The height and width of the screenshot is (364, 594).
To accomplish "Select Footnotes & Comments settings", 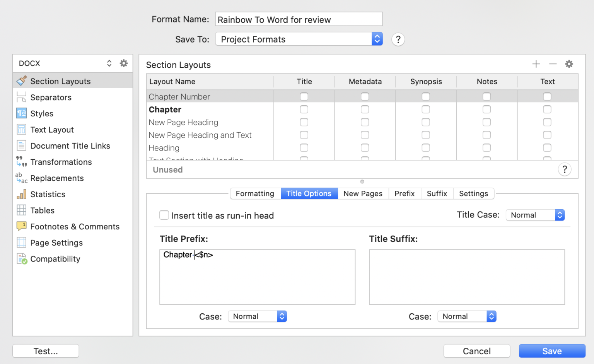I will [75, 226].
